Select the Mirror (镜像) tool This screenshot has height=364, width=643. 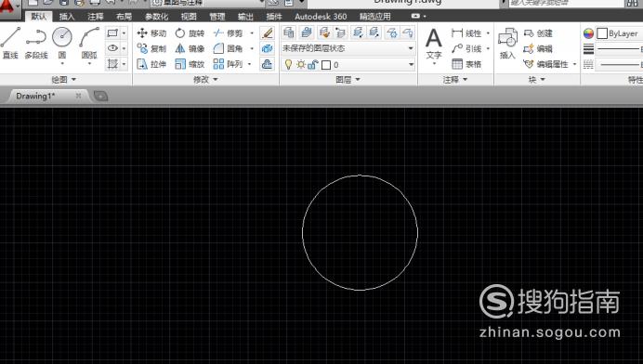(x=190, y=49)
